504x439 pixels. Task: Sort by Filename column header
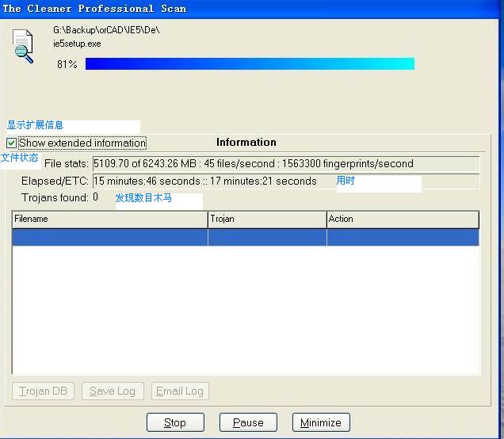point(110,219)
